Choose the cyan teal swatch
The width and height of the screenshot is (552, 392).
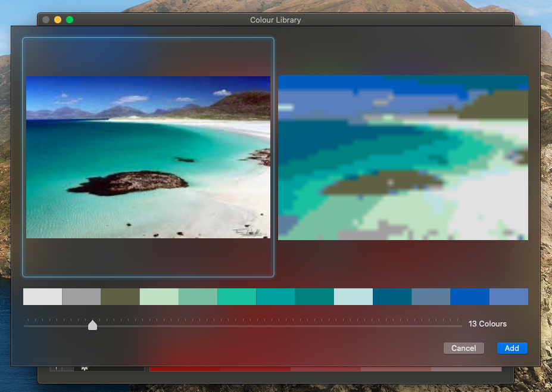point(276,297)
